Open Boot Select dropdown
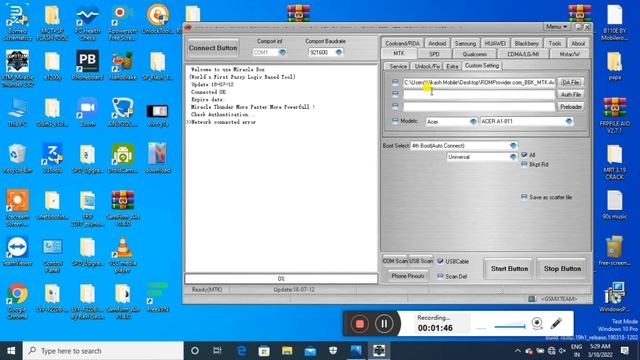 click(513, 146)
